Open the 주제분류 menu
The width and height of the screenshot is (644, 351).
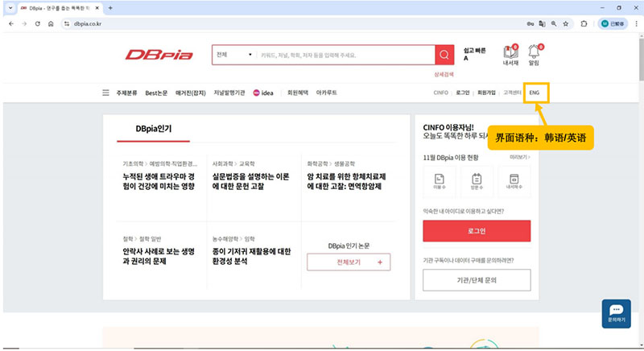click(126, 93)
